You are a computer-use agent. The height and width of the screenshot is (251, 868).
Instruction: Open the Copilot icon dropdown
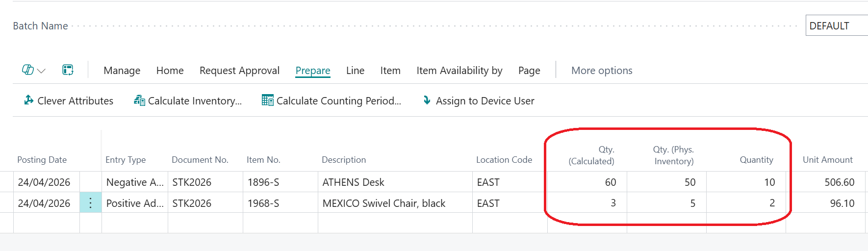pyautogui.click(x=33, y=70)
